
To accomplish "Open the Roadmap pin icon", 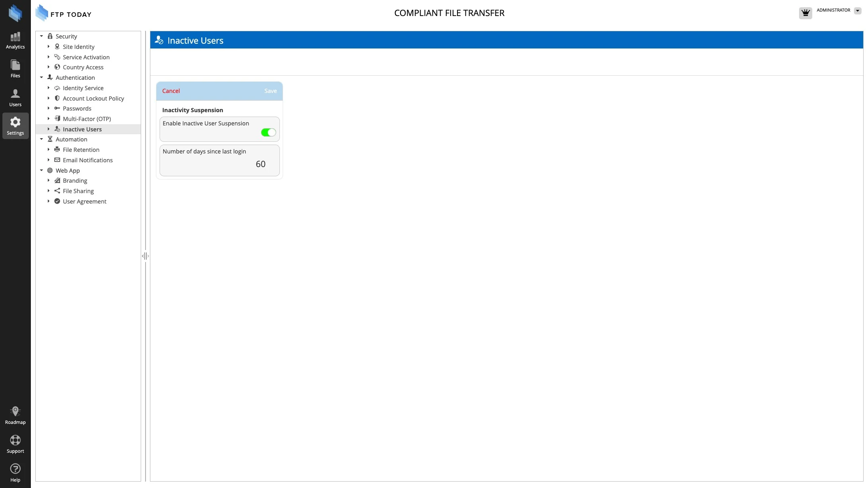I will click(x=15, y=411).
